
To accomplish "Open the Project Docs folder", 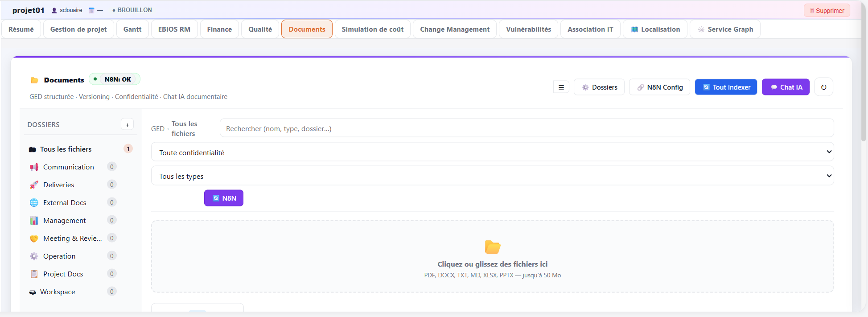I will pyautogui.click(x=63, y=274).
